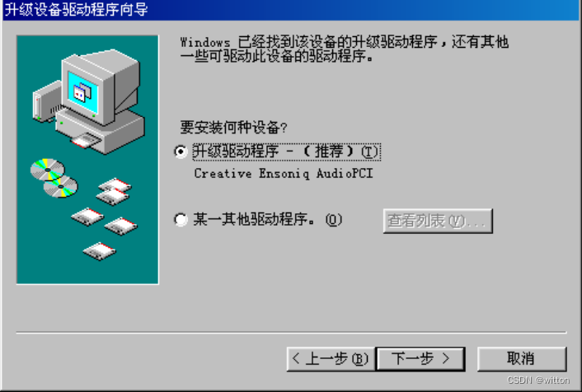Click the lower CD disc in the illustration
This screenshot has height=392, width=582.
61,187
